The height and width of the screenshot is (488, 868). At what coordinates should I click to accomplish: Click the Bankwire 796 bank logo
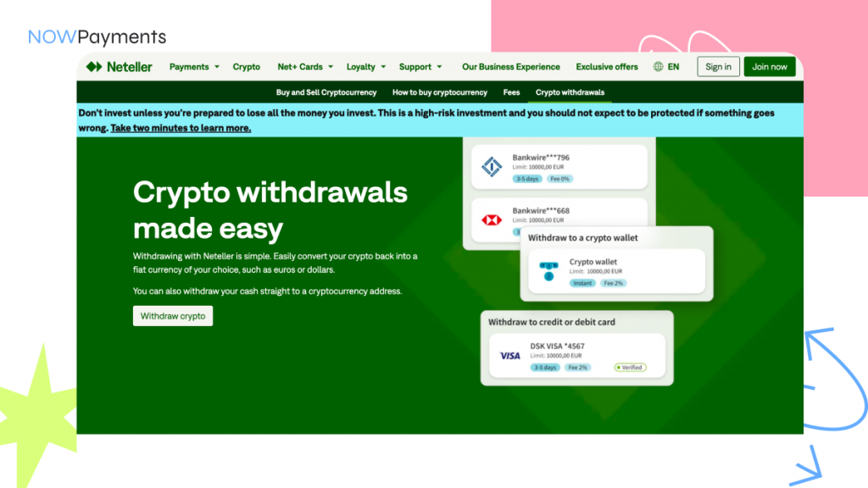point(492,167)
